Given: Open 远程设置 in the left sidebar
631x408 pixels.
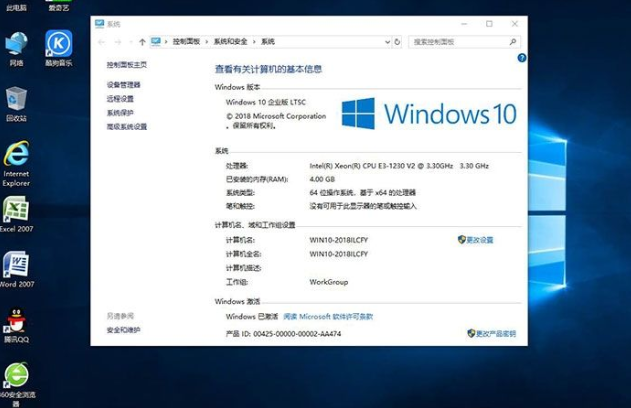Looking at the screenshot, I should (120, 99).
